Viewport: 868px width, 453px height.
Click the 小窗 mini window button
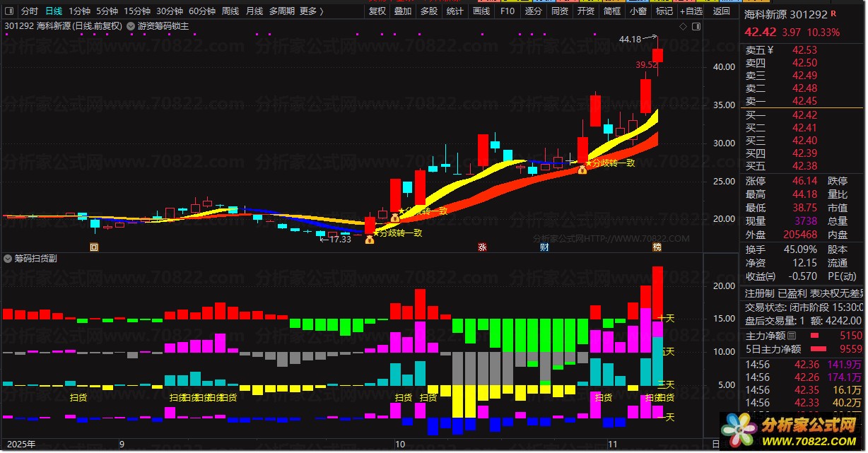point(638,11)
